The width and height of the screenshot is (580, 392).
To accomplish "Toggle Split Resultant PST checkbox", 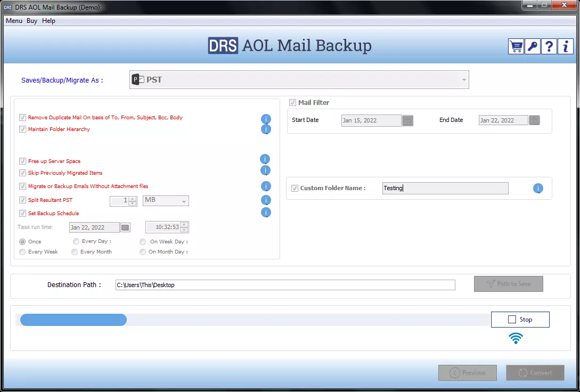I will pos(22,200).
